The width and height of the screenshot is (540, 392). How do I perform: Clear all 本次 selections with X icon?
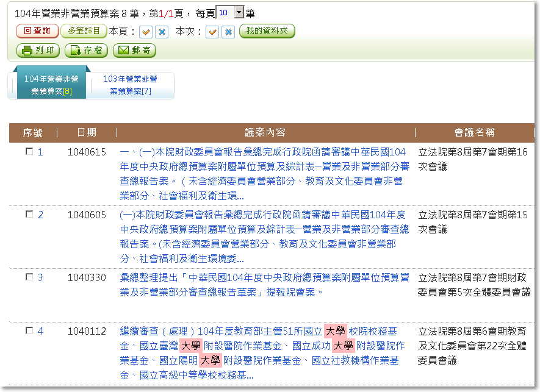pos(228,32)
